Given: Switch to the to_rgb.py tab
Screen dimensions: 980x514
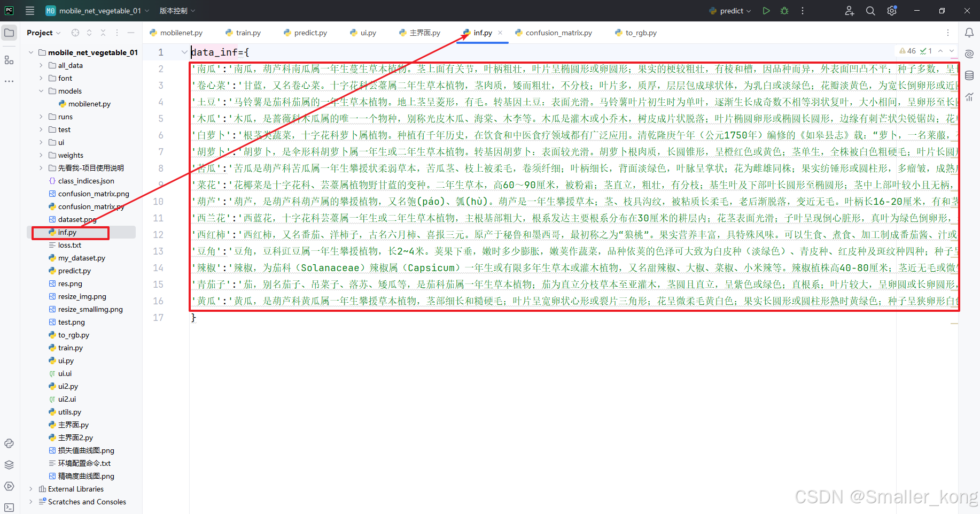Looking at the screenshot, I should tap(636, 33).
